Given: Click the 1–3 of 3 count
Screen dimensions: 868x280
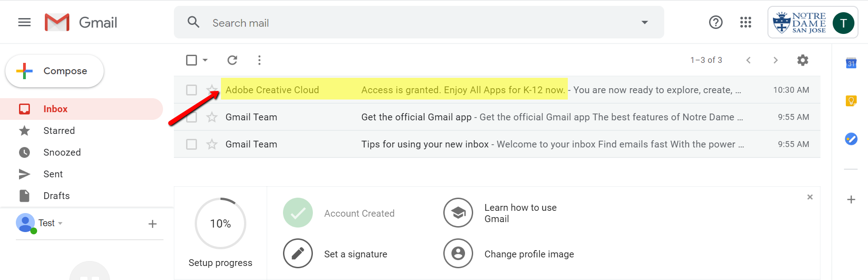Looking at the screenshot, I should coord(706,60).
